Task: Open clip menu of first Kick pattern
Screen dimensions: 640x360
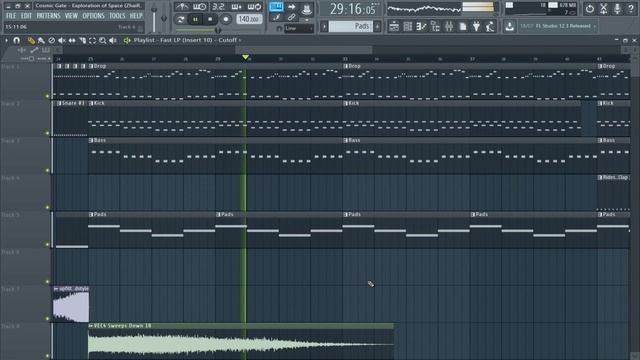Action: 91,103
